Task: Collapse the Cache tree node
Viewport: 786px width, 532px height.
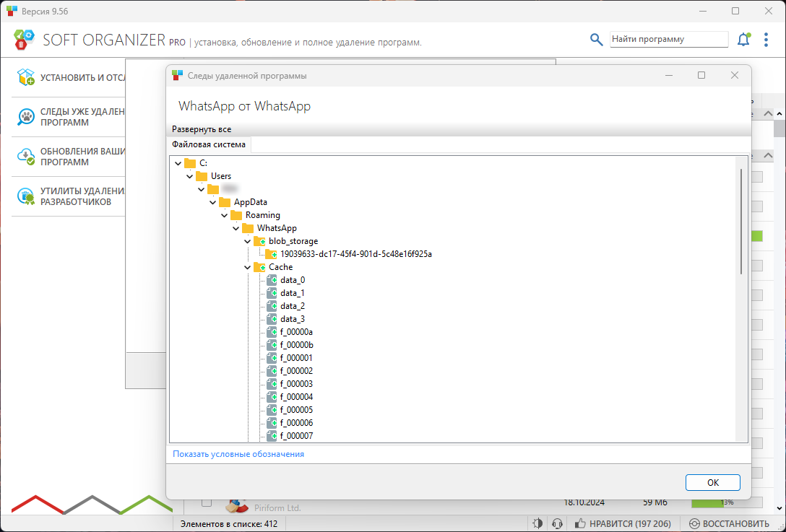Action: point(247,267)
